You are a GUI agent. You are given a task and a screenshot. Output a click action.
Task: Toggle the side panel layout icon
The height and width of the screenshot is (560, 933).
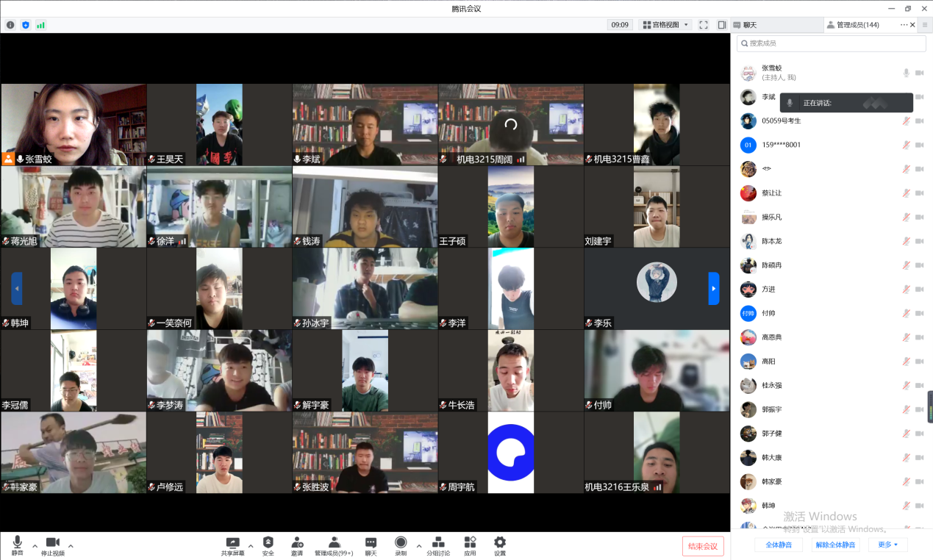[722, 25]
